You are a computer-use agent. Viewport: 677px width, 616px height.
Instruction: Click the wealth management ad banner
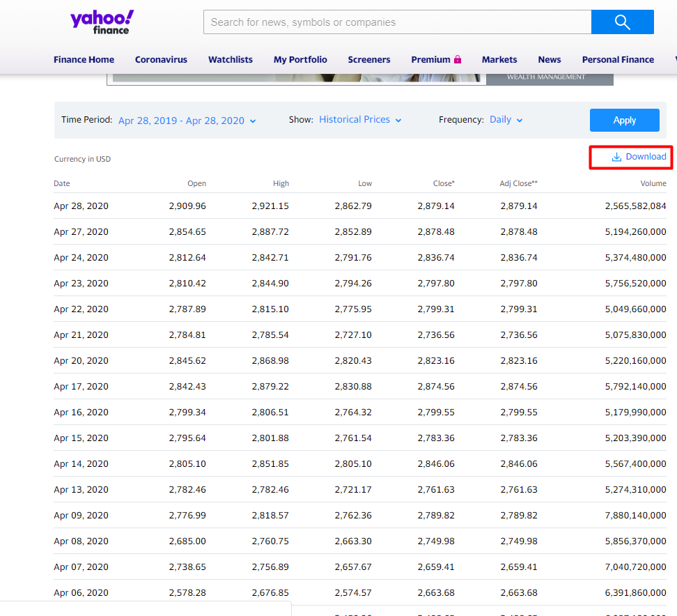click(x=360, y=79)
